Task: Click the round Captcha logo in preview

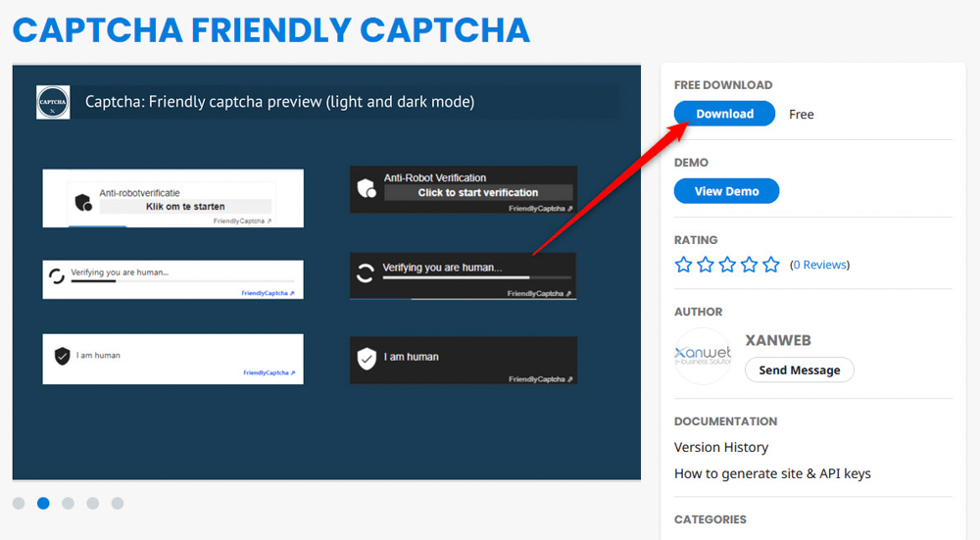Action: point(53,102)
